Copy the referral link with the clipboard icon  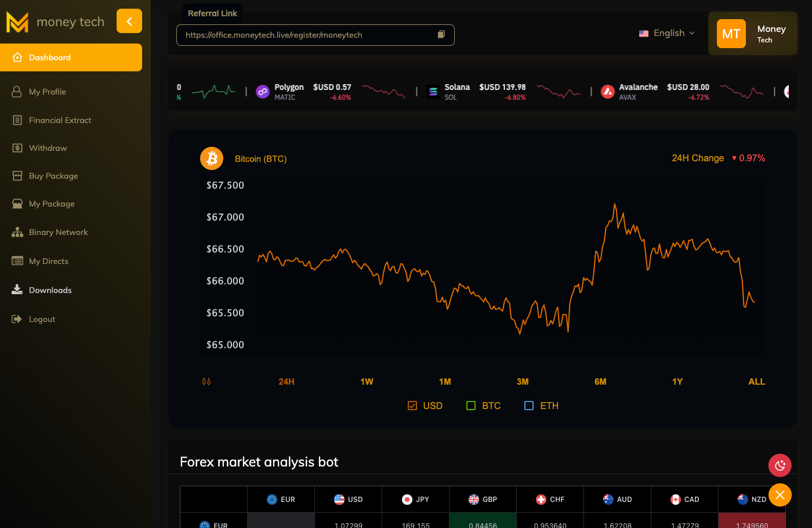pos(441,35)
